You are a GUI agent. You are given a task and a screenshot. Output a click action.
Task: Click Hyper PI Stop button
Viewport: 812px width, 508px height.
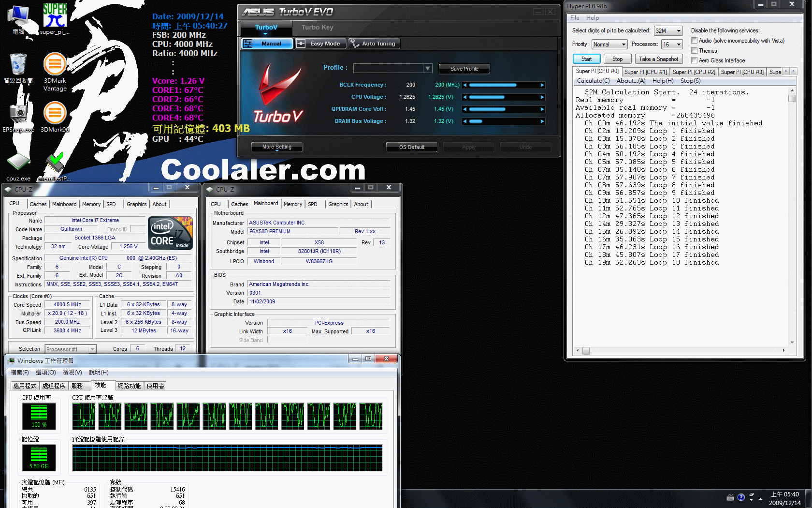point(617,59)
